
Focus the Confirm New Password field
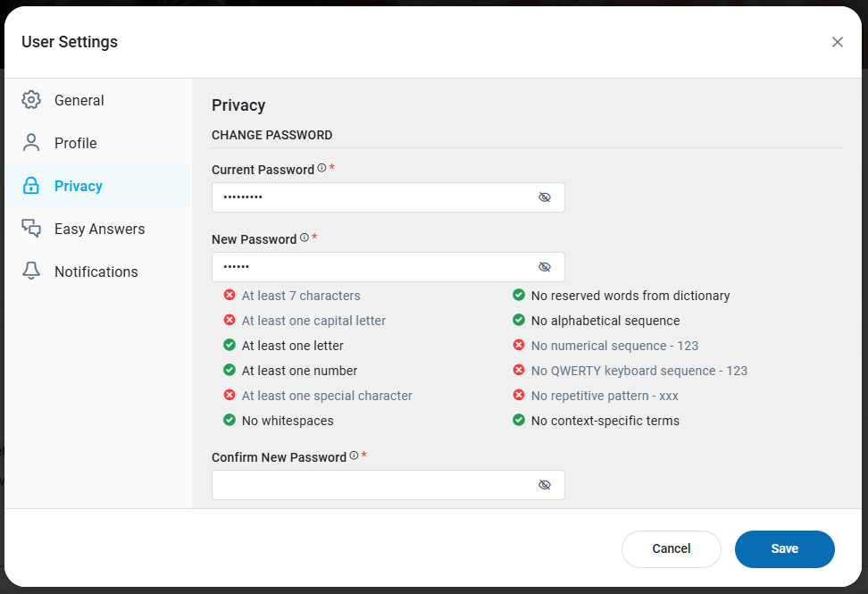371,485
